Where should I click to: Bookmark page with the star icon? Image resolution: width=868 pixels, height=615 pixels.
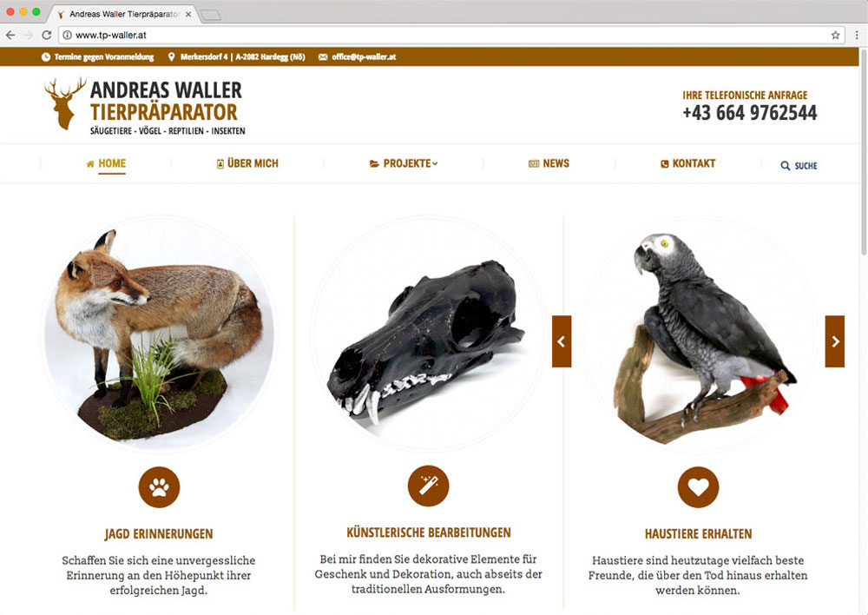(835, 36)
